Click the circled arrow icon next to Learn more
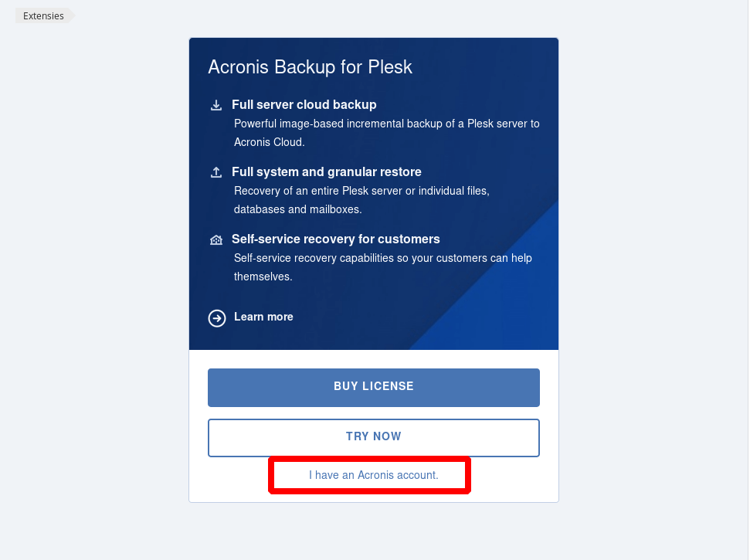 (x=217, y=317)
